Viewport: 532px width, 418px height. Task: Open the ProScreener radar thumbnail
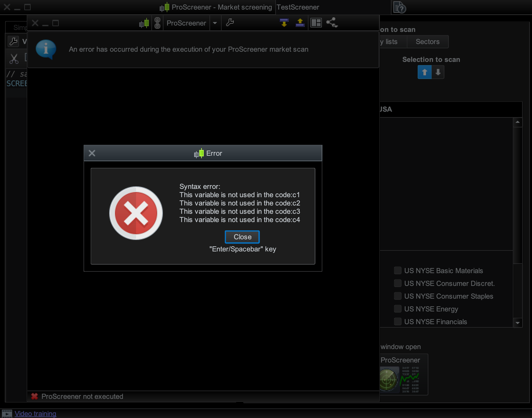[404, 374]
